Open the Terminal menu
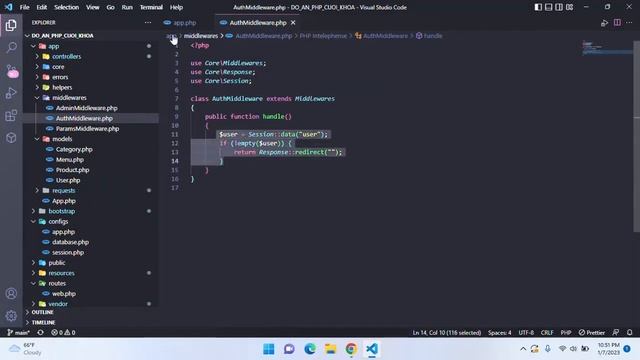Screen dimensions: 640x360 (151, 7)
